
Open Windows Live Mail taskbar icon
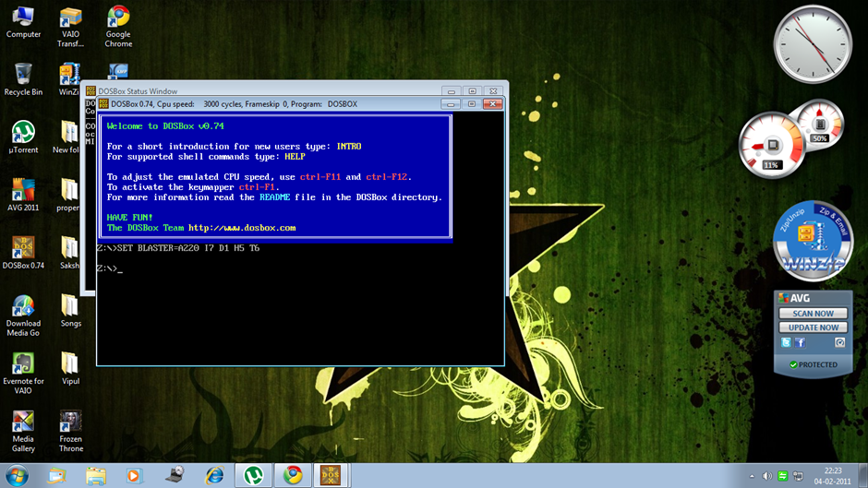pos(57,476)
